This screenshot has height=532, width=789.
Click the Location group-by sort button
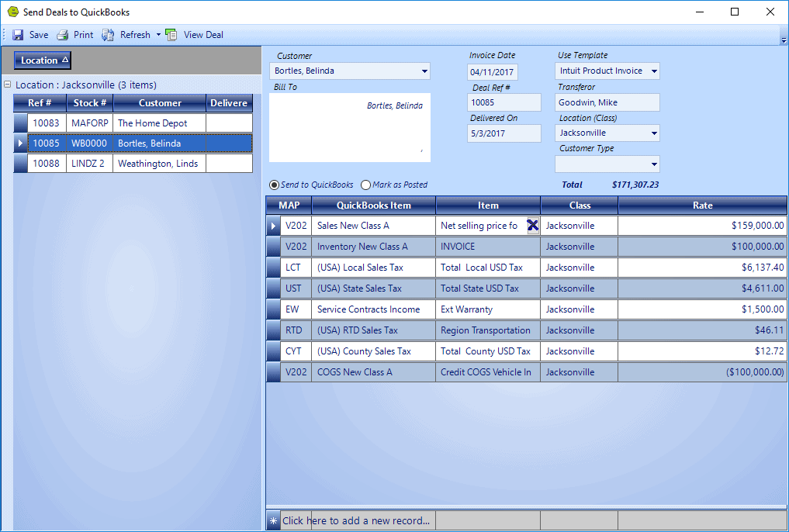click(43, 60)
